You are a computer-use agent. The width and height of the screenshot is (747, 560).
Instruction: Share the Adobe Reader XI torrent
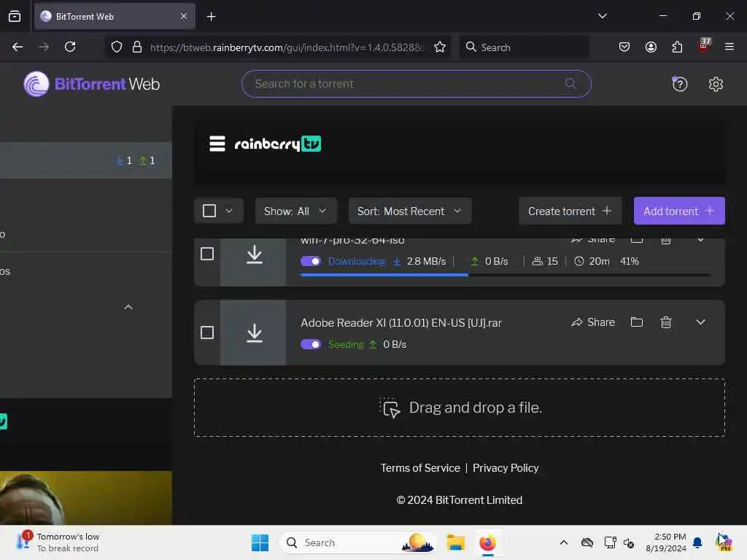pos(593,322)
